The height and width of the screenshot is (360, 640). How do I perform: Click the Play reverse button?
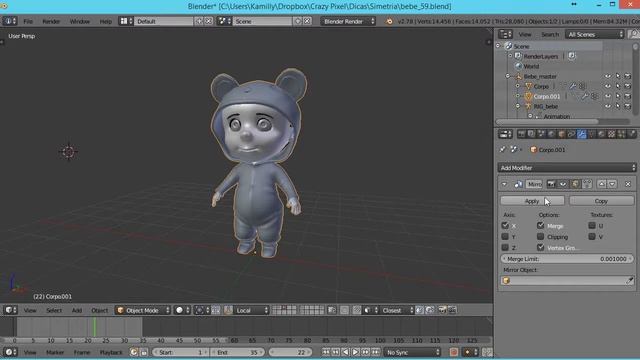tap(345, 352)
